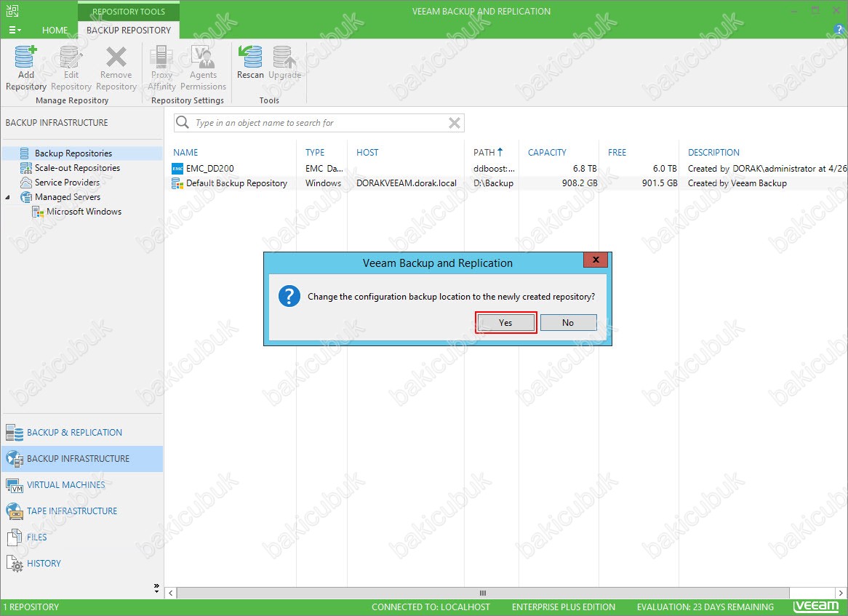Viewport: 848px width, 616px height.
Task: Select Service Providers in the tree
Action: (67, 183)
